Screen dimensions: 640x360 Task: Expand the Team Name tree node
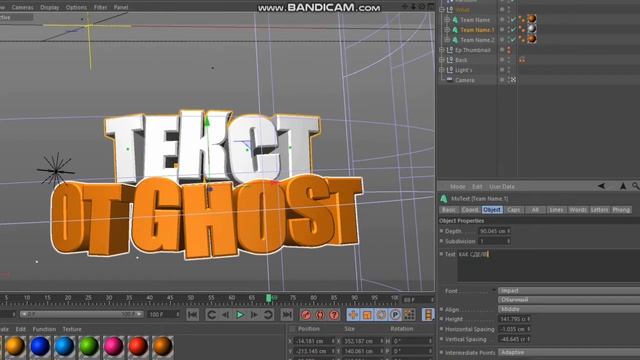(447, 20)
